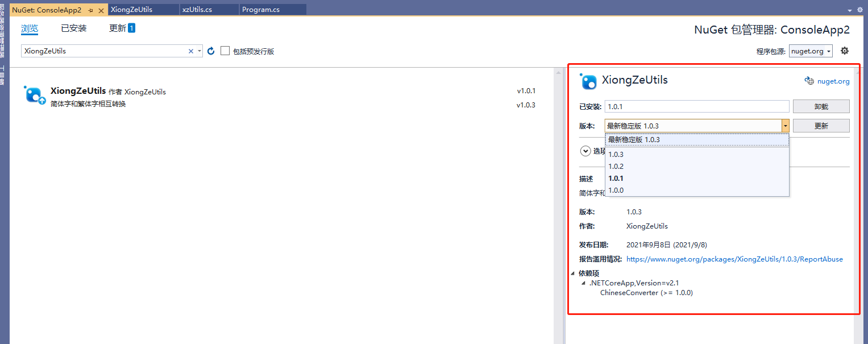Click the update-count badge on 更新 tab

pos(131,28)
